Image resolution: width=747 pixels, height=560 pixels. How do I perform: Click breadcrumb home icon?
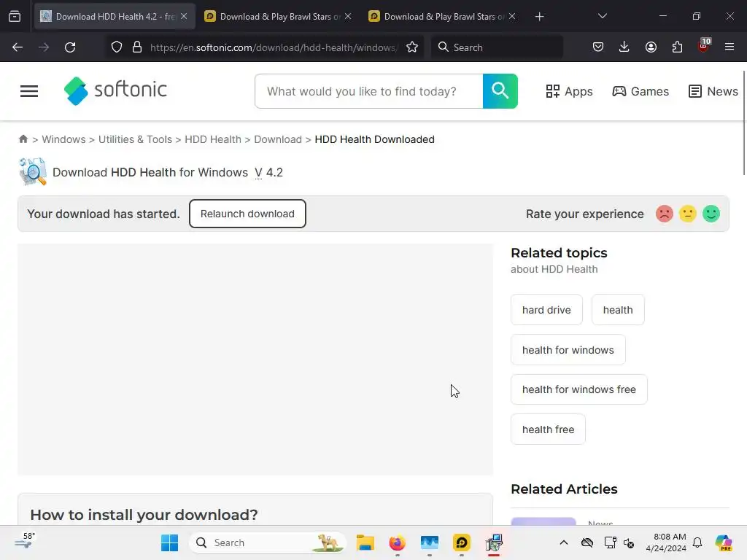coord(23,139)
